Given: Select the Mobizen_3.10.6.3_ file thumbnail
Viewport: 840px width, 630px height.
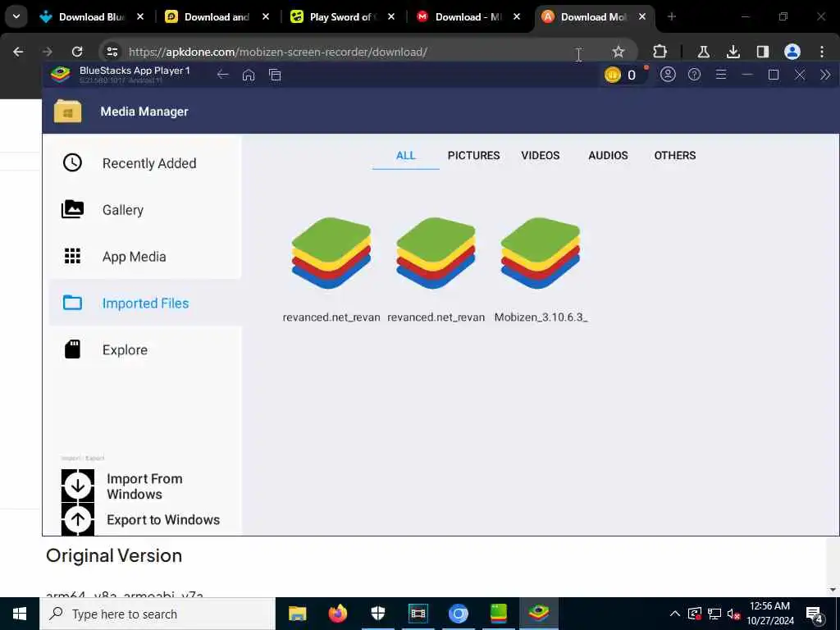Looking at the screenshot, I should click(x=540, y=253).
